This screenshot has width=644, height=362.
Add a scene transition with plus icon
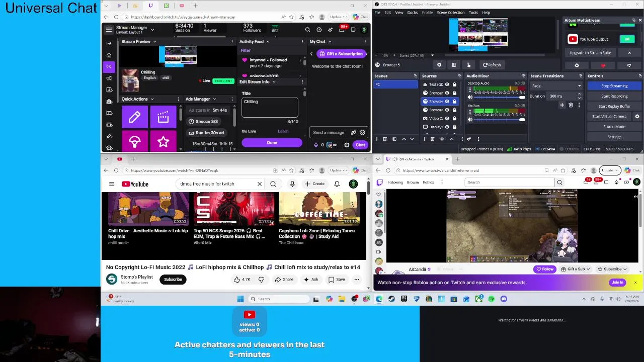point(562,105)
